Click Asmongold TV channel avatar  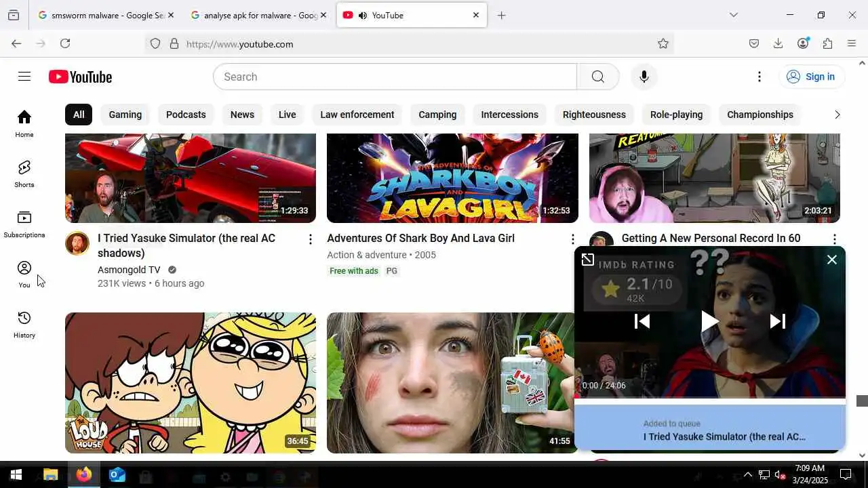77,243
